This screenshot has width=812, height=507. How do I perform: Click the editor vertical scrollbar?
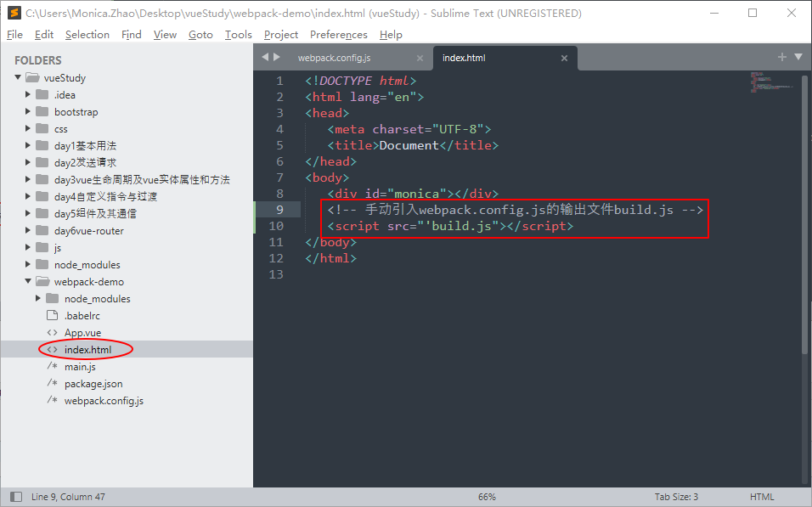[x=804, y=215]
